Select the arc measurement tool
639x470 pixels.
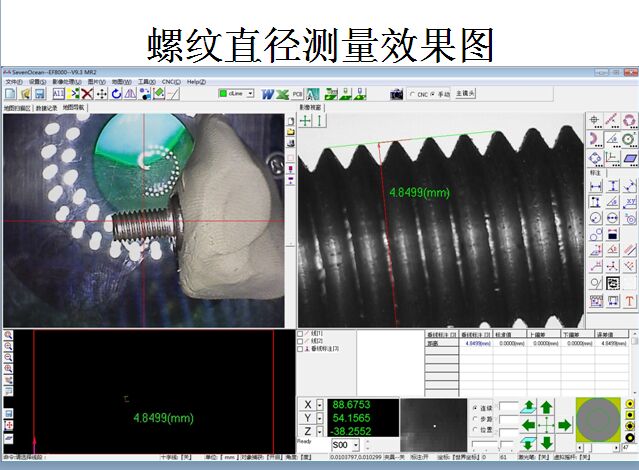tap(595, 139)
